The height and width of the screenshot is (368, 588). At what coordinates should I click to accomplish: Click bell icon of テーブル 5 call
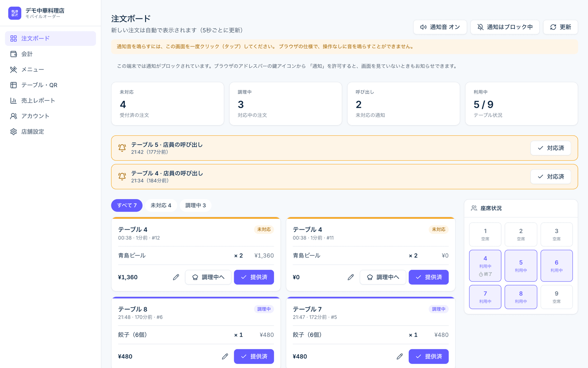(122, 148)
